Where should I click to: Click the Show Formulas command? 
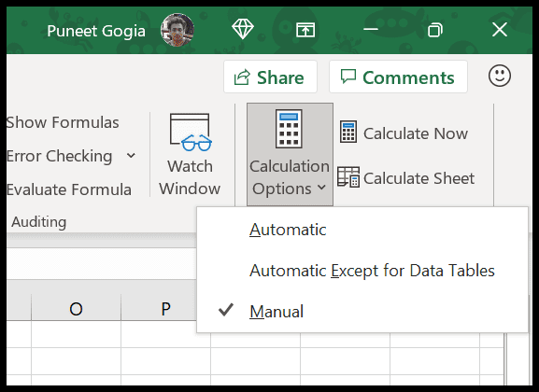click(63, 122)
